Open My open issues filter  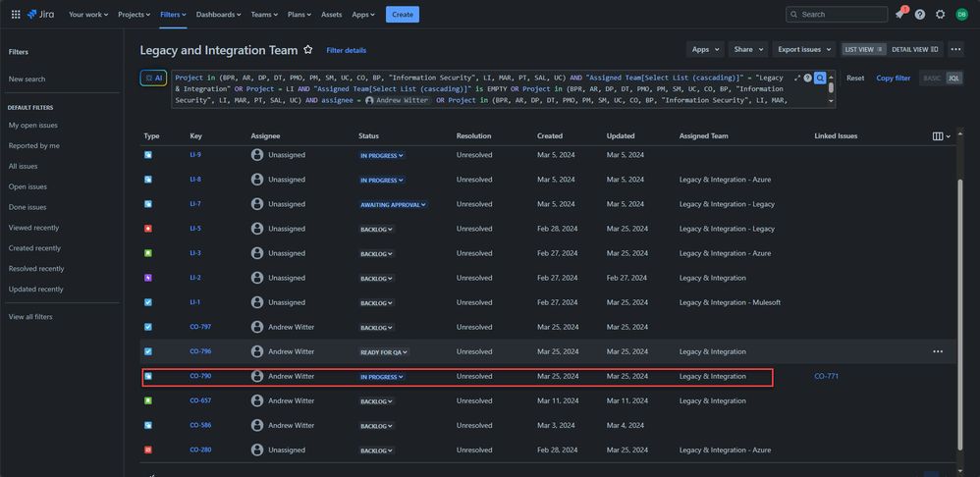pos(33,125)
